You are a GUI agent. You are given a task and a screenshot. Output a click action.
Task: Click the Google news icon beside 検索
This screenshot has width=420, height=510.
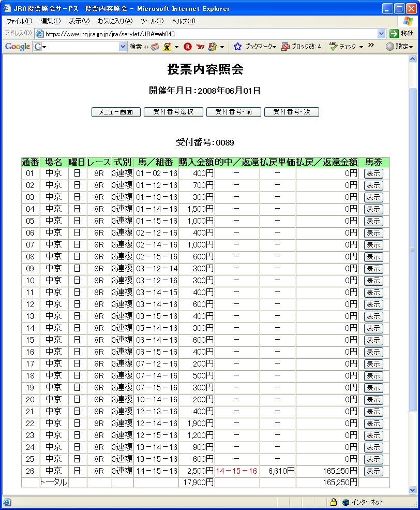pyautogui.click(x=155, y=47)
